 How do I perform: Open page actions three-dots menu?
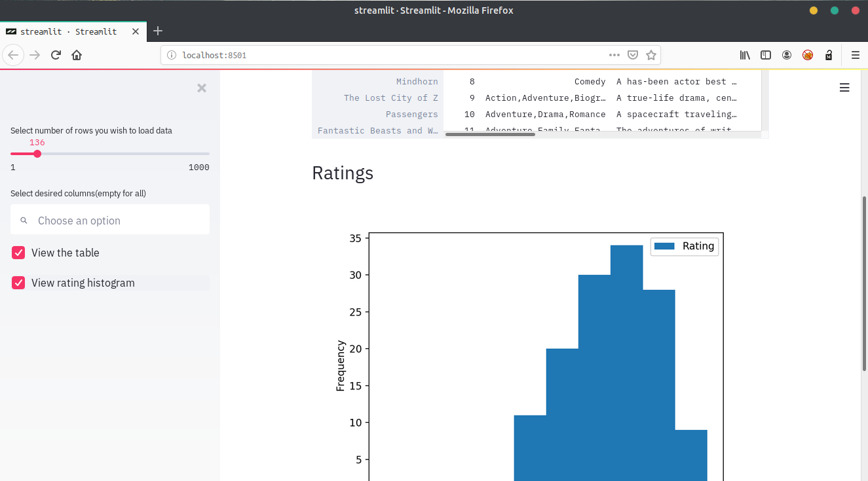(x=614, y=55)
